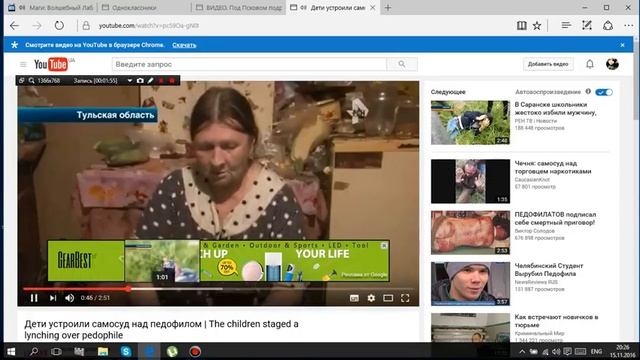640x360 pixels.
Task: Switch to the Маги: Волшебный Лаб tab
Action: tap(51, 7)
